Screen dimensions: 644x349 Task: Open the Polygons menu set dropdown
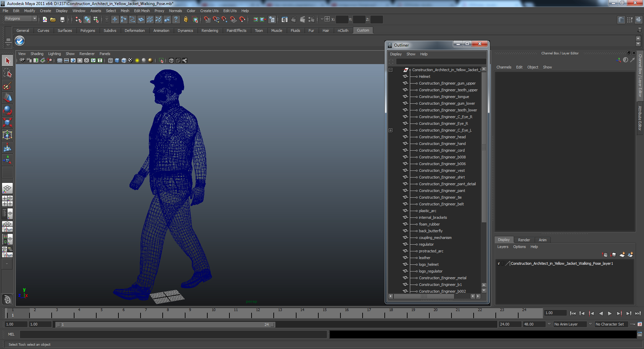pos(20,19)
